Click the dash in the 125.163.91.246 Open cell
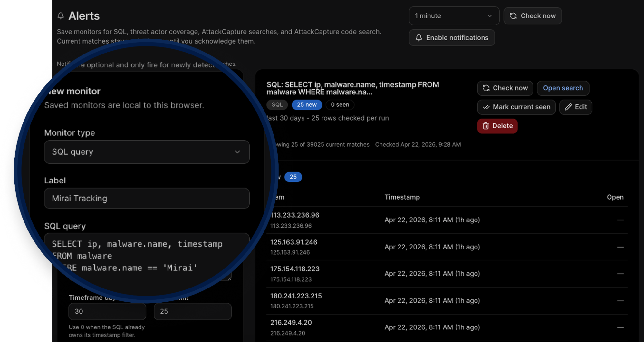The height and width of the screenshot is (342, 644). pos(620,247)
